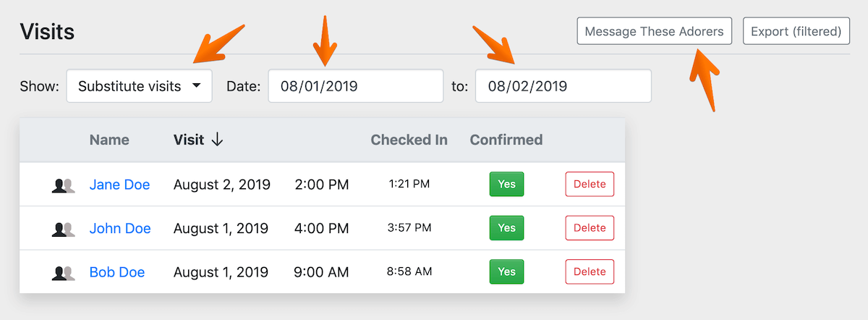This screenshot has height=320, width=868.
Task: Export the filtered visits
Action: pyautogui.click(x=796, y=32)
